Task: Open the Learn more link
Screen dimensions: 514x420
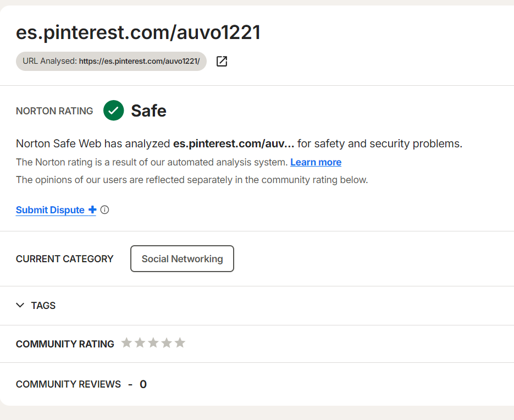Action: 316,162
